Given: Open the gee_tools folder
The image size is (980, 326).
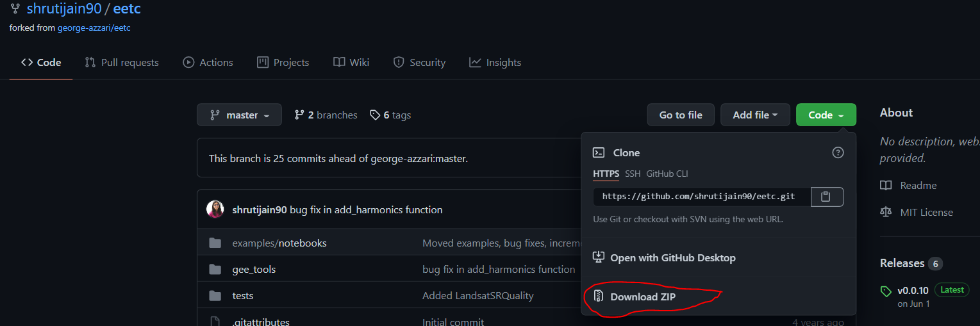Looking at the screenshot, I should [x=254, y=269].
